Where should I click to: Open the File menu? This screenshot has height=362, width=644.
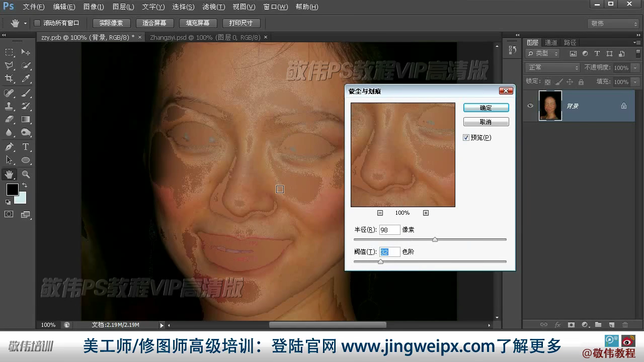(x=34, y=7)
